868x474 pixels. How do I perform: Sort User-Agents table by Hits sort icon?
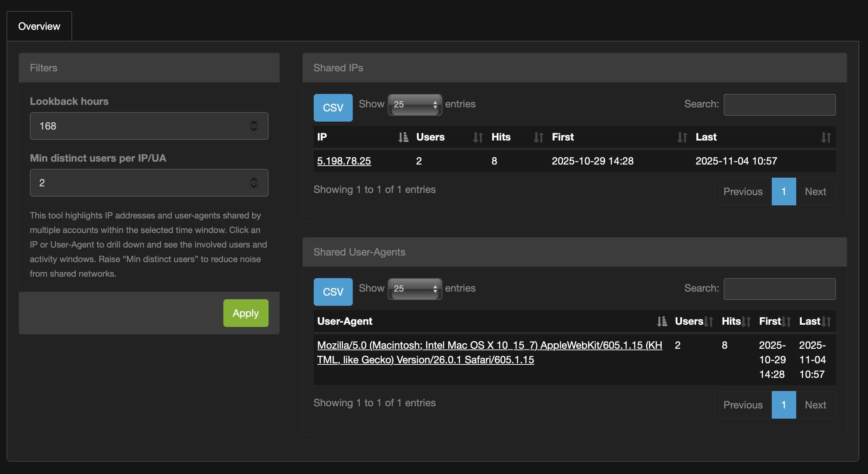click(x=746, y=321)
